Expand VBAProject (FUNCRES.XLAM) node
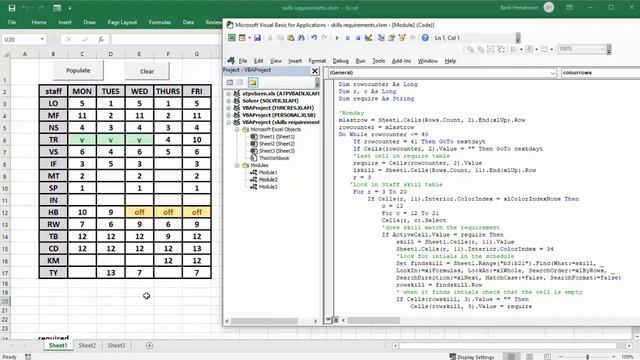This screenshot has height=360, width=640. pyautogui.click(x=229, y=108)
